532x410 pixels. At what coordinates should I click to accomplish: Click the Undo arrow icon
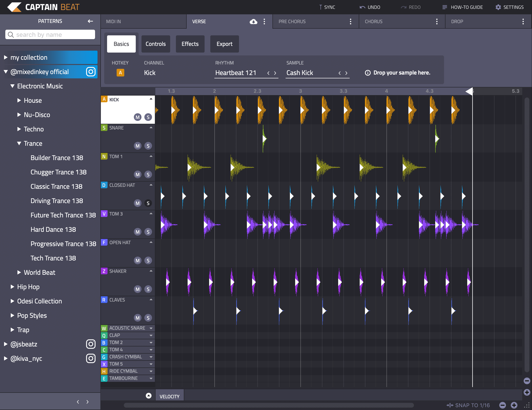[x=362, y=7]
